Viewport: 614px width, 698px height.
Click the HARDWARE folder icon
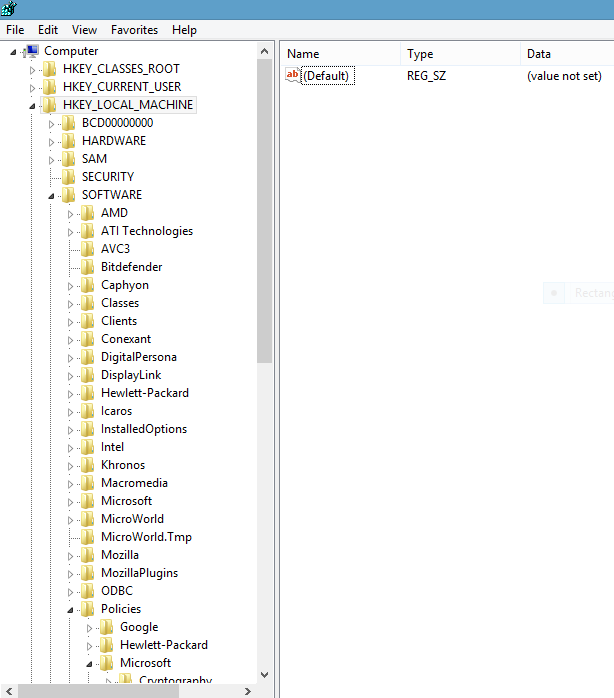tap(68, 141)
